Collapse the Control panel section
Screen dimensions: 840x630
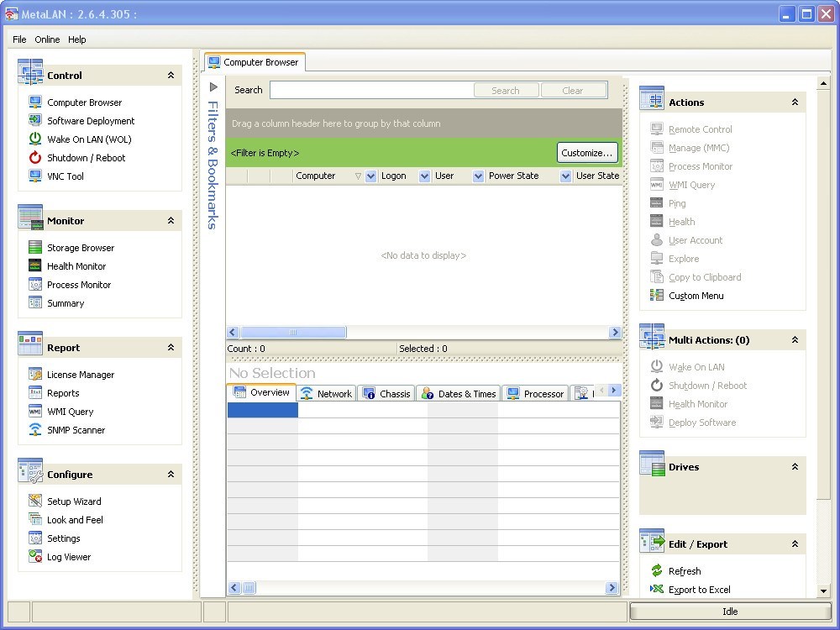tap(171, 75)
